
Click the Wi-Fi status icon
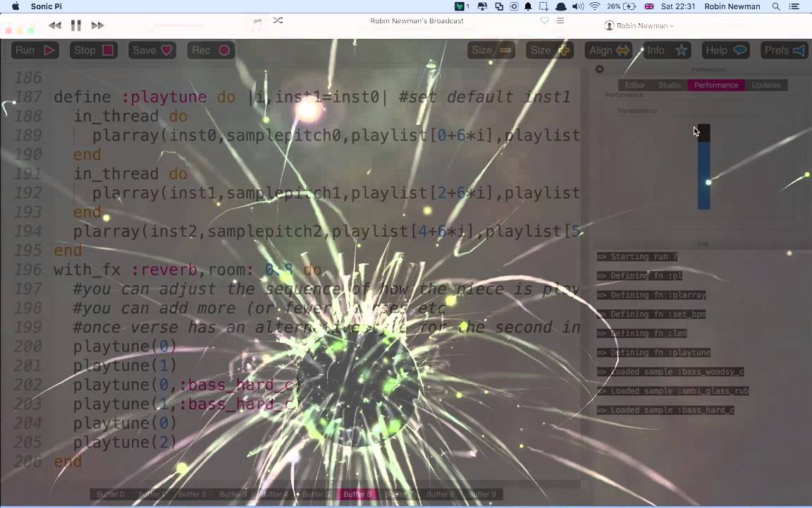594,6
